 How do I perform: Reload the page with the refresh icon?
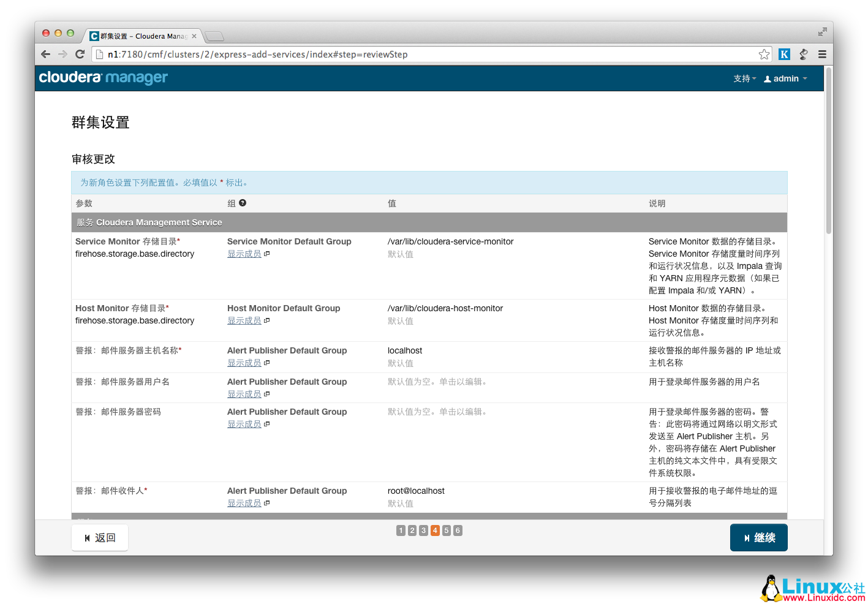[80, 54]
